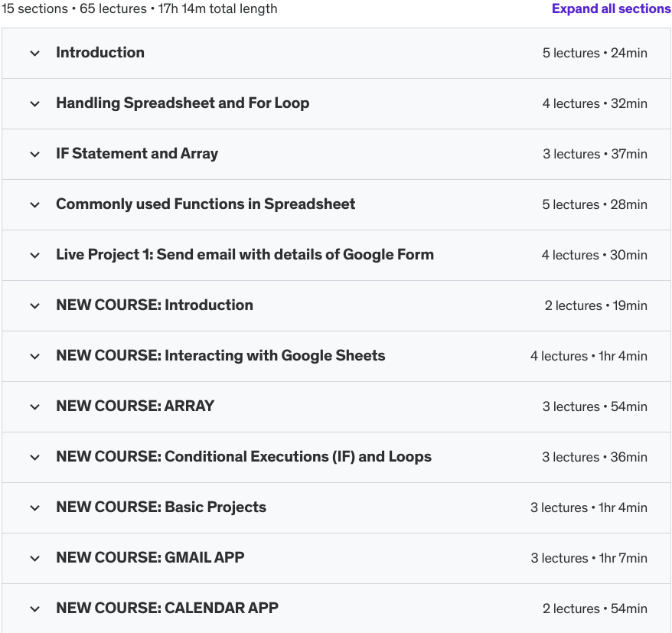Open chevron next to Live Project 1 section
This screenshot has height=633, width=672.
click(34, 256)
